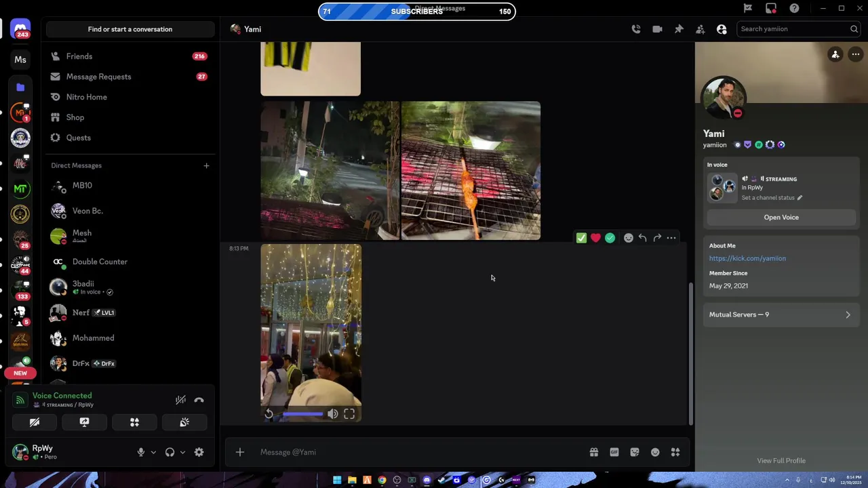
Task: Start a video call with Yami
Action: click(x=657, y=29)
